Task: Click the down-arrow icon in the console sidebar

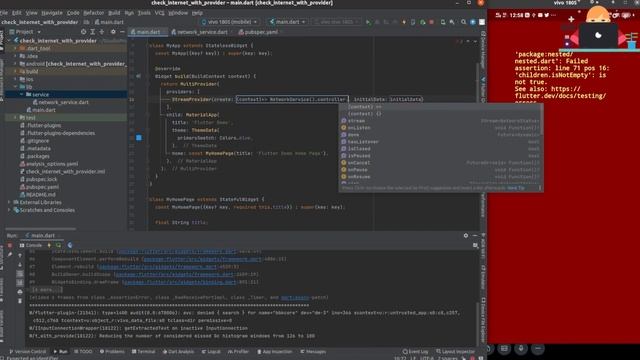Action: click(20, 264)
